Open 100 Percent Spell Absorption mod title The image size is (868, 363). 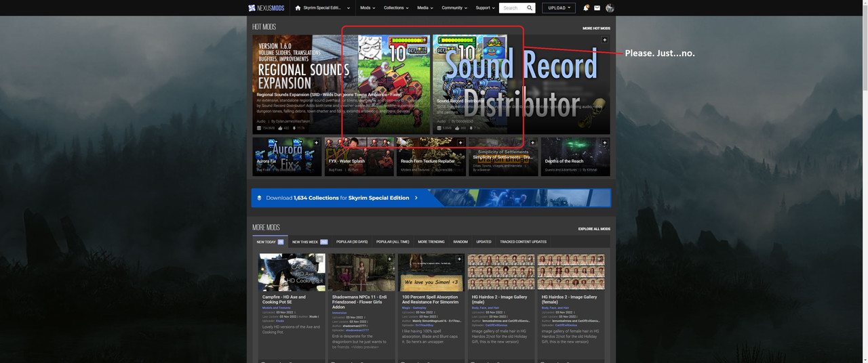click(x=430, y=299)
